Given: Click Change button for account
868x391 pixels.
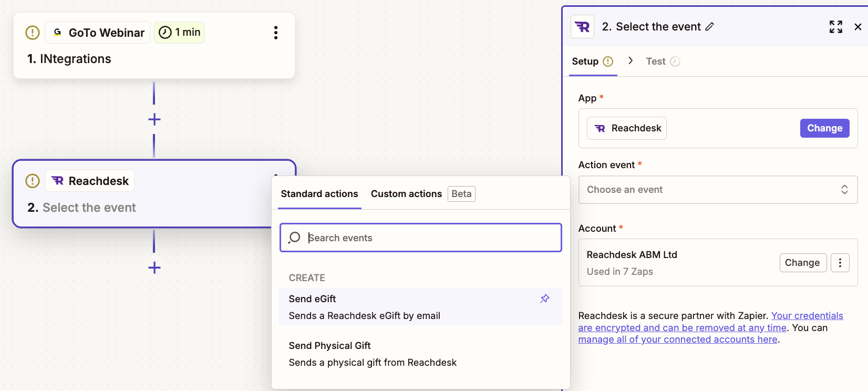Looking at the screenshot, I should pos(803,263).
